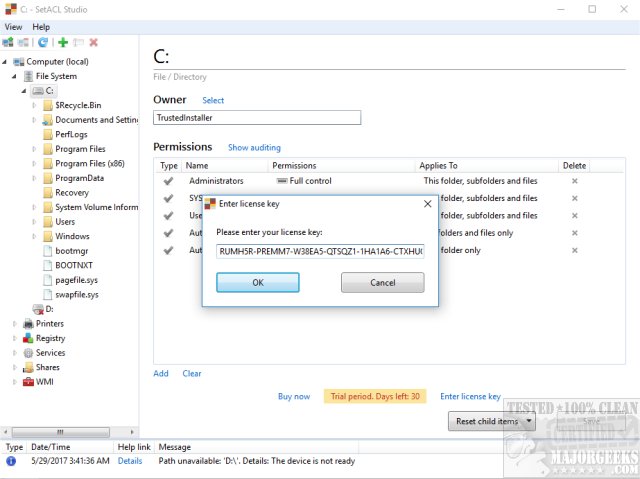
Task: Click the disconnect computer toolbar icon
Action: [x=23, y=42]
